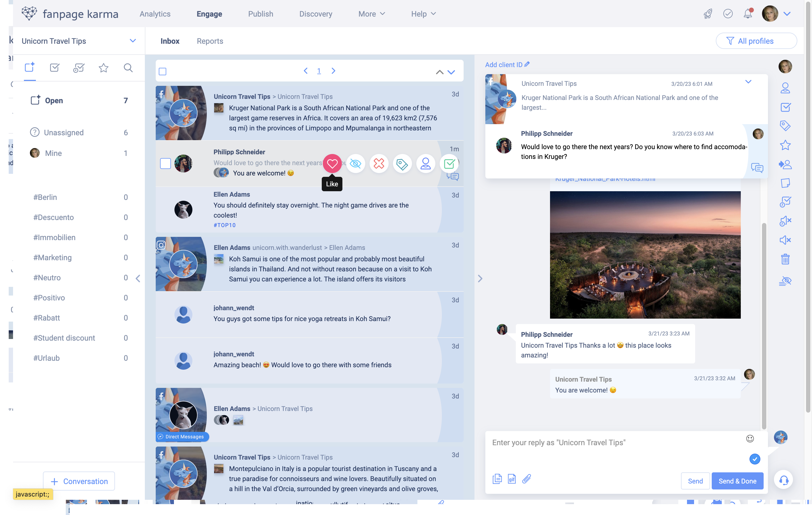Expand the Unicorn Travel Tips profile selector
The height and width of the screenshot is (515, 812).
pos(132,41)
